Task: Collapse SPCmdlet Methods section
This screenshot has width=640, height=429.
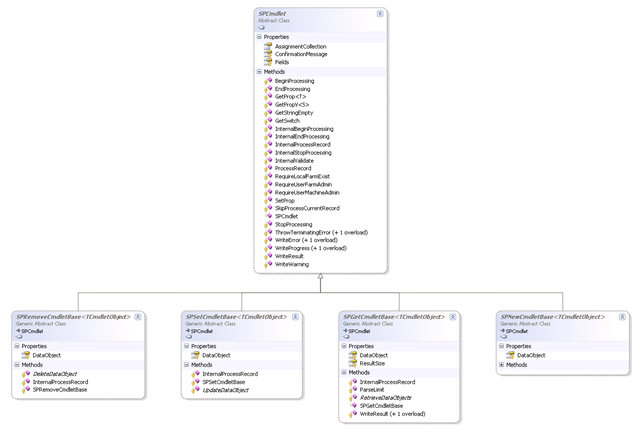Action: [259, 71]
